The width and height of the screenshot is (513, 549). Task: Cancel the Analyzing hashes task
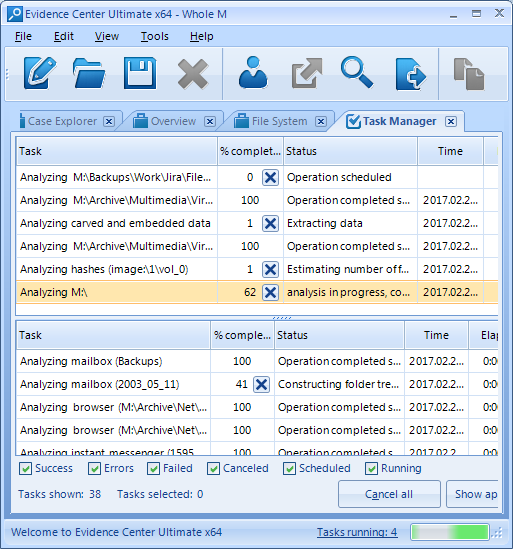270,270
